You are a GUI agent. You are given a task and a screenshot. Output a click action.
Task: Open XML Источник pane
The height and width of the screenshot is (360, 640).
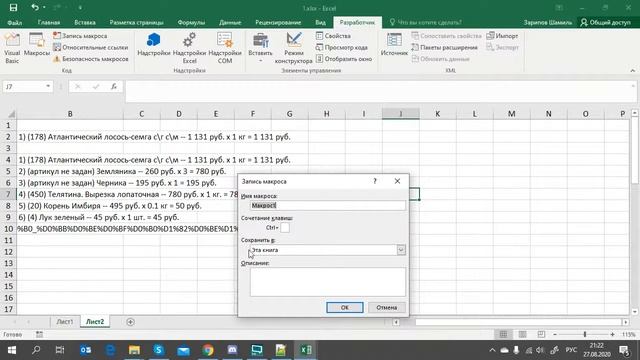coord(394,45)
